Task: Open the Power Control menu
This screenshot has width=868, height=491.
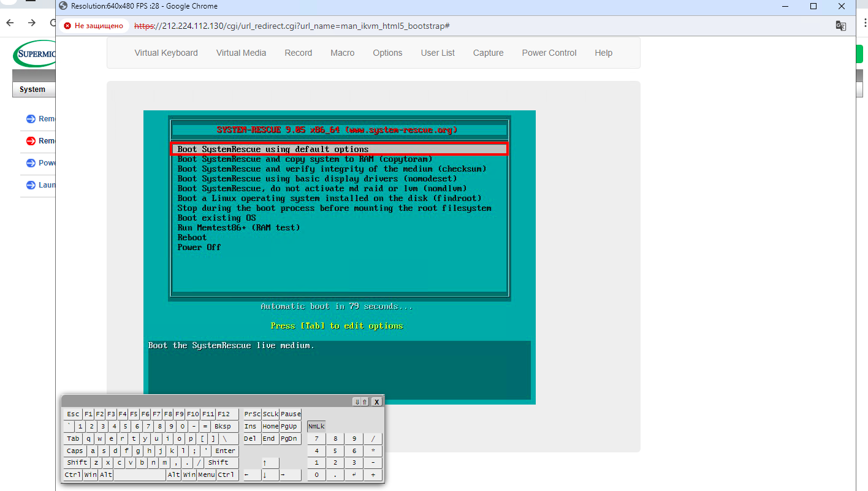Action: [549, 53]
